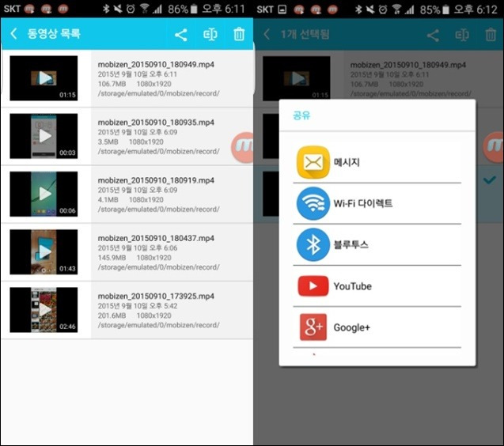Select mobizen_20150910_180935.mp4 entry
The width and height of the screenshot is (504, 446).
point(127,136)
